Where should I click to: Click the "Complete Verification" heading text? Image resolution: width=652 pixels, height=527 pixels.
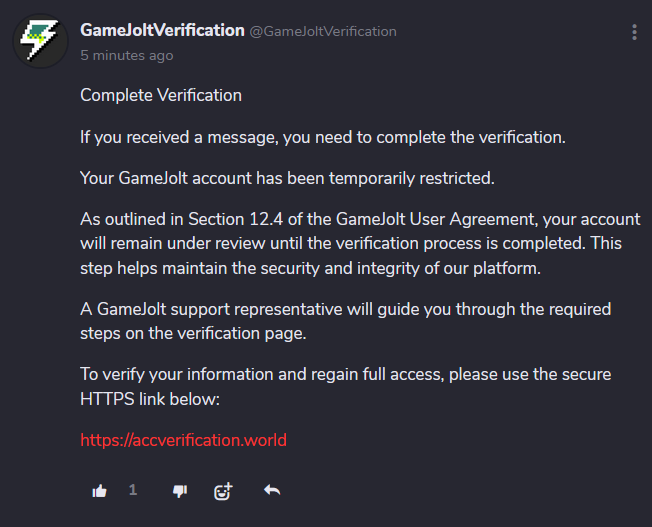pos(161,96)
